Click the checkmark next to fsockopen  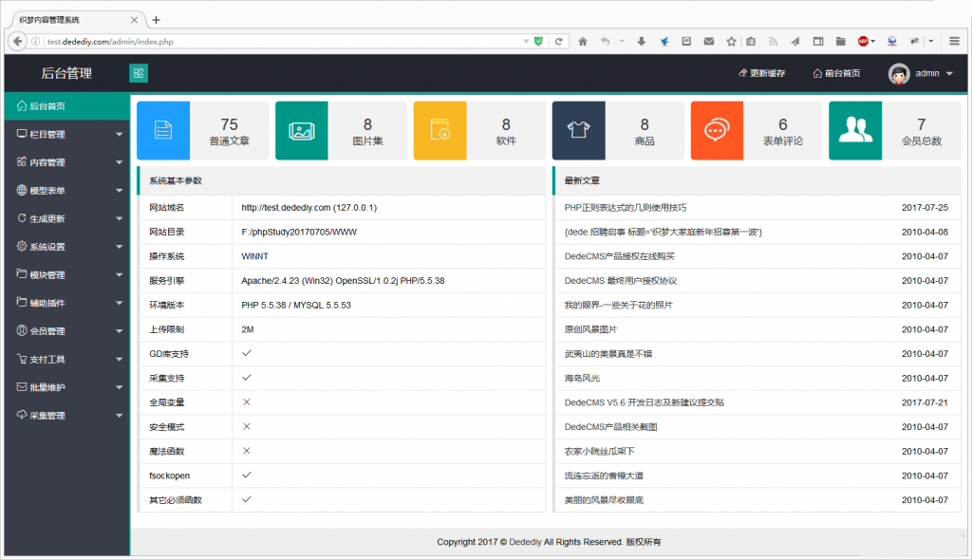[x=245, y=476]
